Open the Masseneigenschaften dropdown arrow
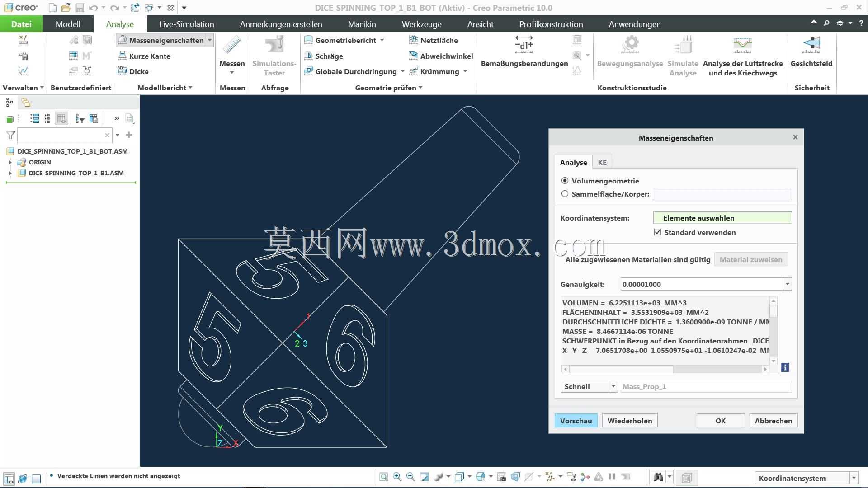 point(210,40)
